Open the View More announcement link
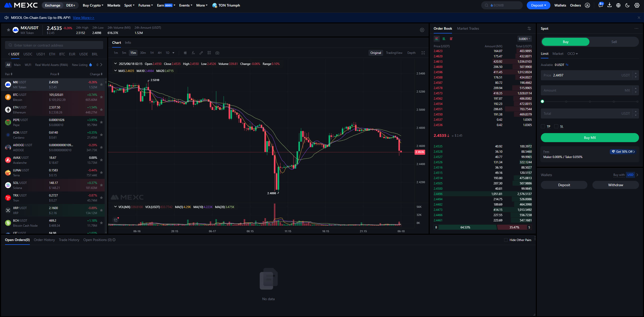The height and width of the screenshot is (317, 644). pos(84,18)
